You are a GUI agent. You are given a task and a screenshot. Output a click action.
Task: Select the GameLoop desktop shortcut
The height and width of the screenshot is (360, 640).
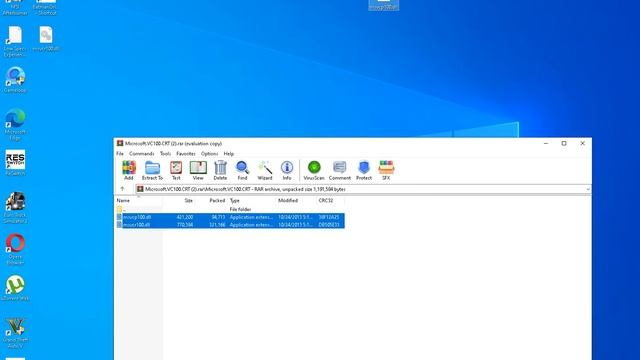[x=15, y=80]
